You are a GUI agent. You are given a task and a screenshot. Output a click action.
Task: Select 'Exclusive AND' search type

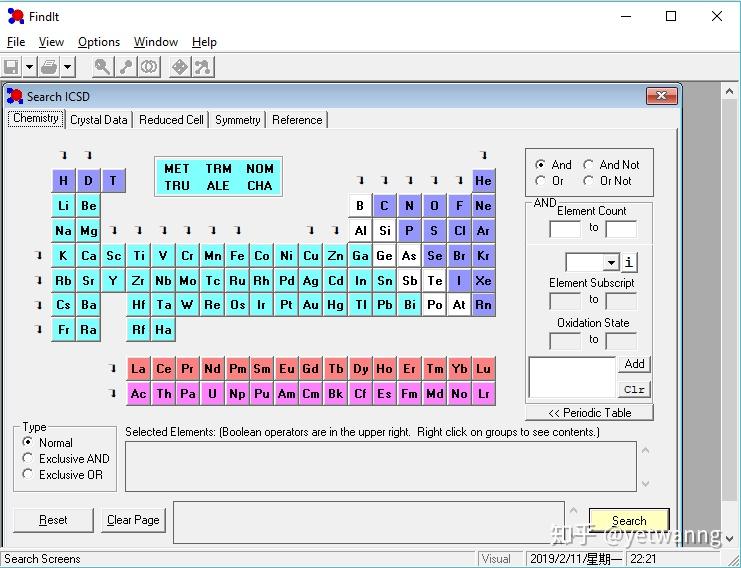pos(28,459)
